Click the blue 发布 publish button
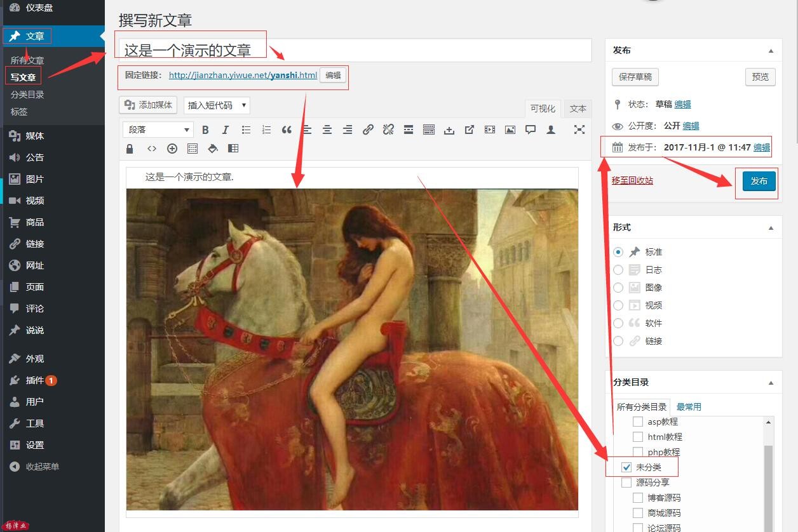 point(759,181)
